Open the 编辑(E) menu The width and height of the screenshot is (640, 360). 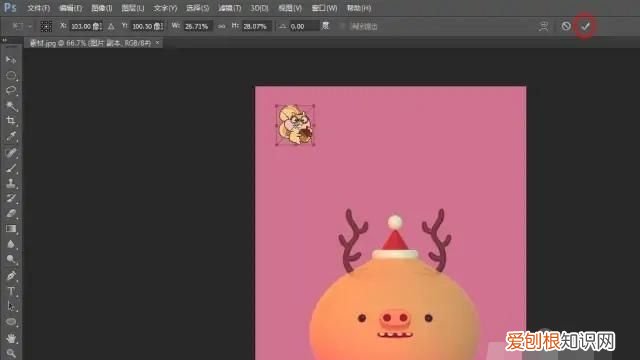click(x=70, y=8)
